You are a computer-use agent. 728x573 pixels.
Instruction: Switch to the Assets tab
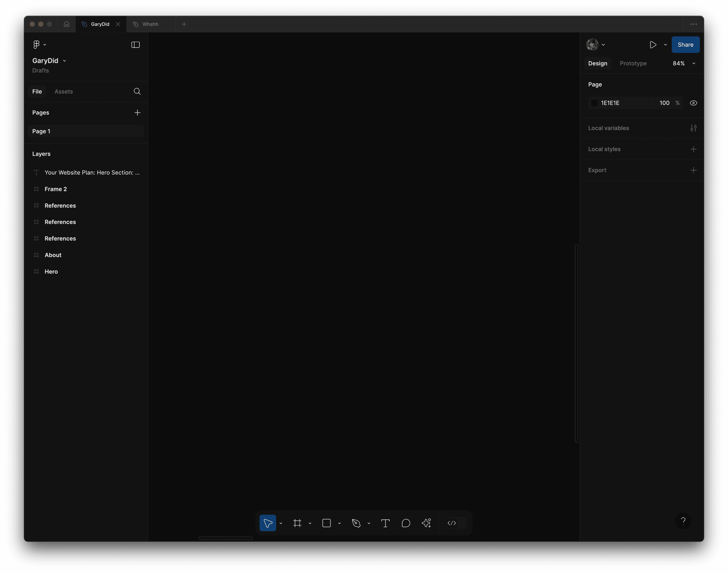(63, 91)
